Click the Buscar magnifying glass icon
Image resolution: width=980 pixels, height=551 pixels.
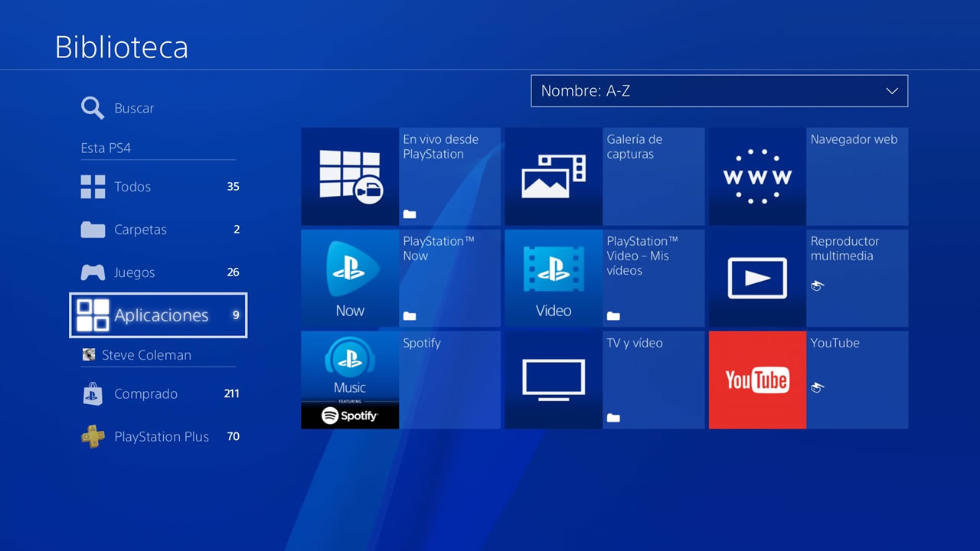coord(93,108)
